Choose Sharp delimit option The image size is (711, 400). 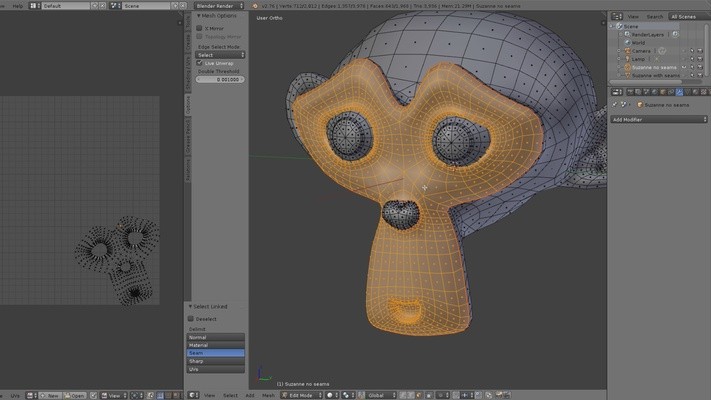pos(216,361)
